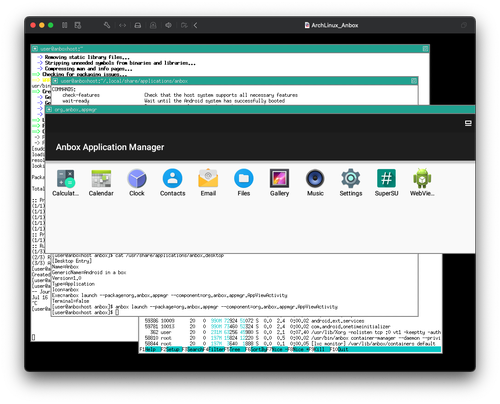This screenshot has height=404, width=500.
Task: Click the resize arrows icon in VM toolbar
Action: click(122, 25)
